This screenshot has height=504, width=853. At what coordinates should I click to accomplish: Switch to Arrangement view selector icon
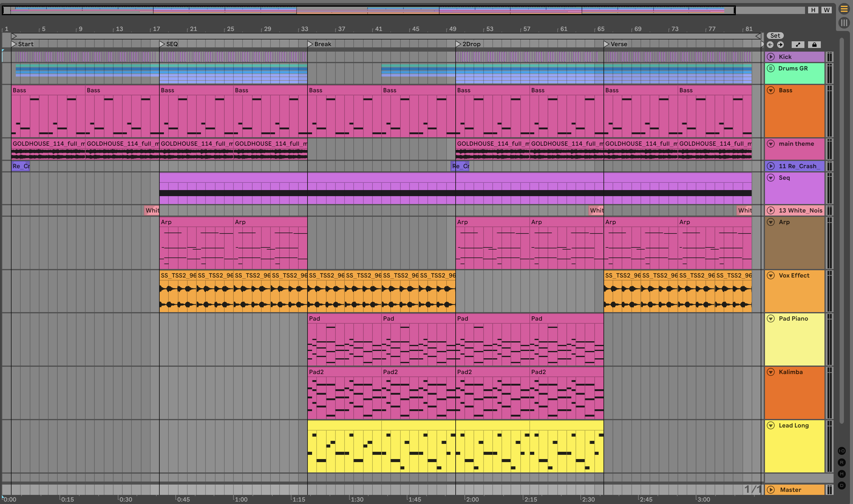[x=844, y=9]
